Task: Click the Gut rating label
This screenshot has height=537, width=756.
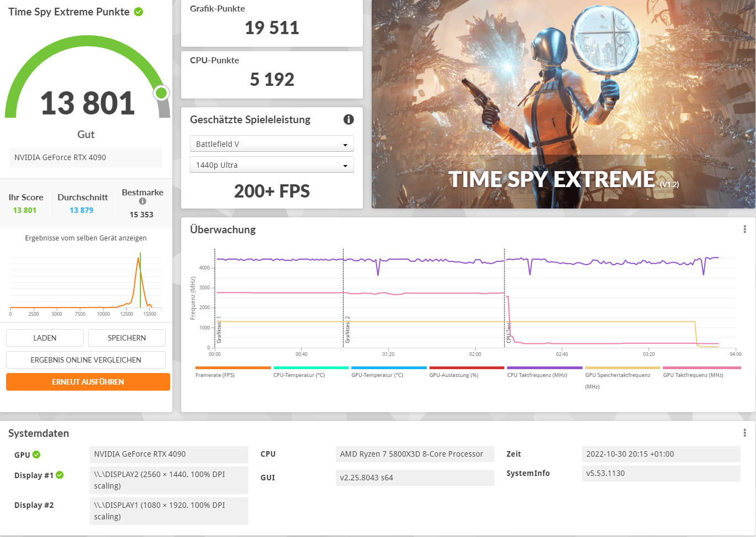Action: (x=86, y=134)
